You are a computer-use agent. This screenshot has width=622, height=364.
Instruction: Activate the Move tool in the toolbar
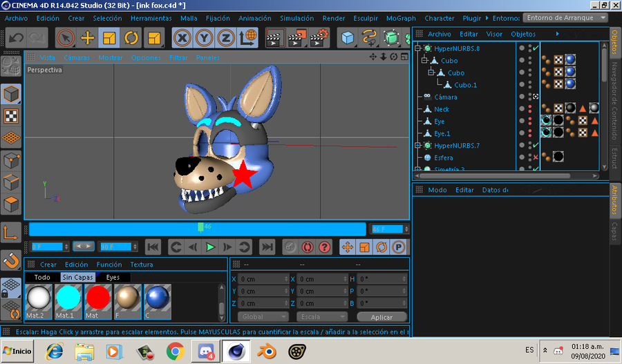pos(87,38)
